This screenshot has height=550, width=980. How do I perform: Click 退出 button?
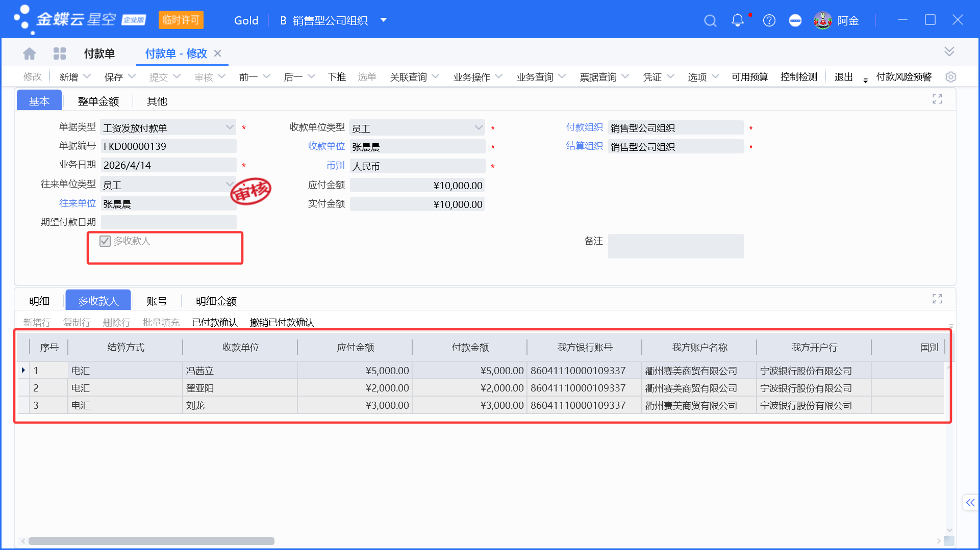843,77
